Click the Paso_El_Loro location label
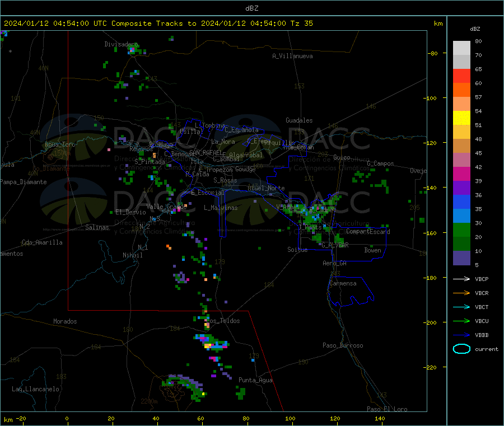The height and width of the screenshot is (426, 504). click(387, 409)
